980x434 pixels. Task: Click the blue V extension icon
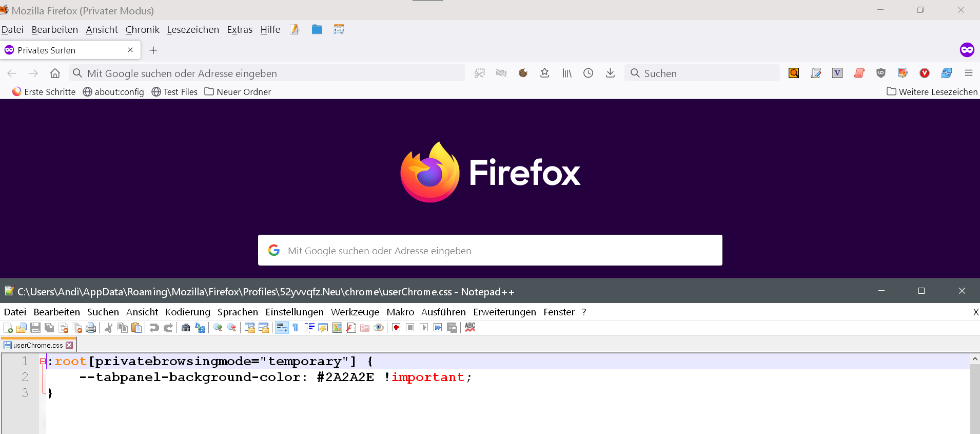837,73
